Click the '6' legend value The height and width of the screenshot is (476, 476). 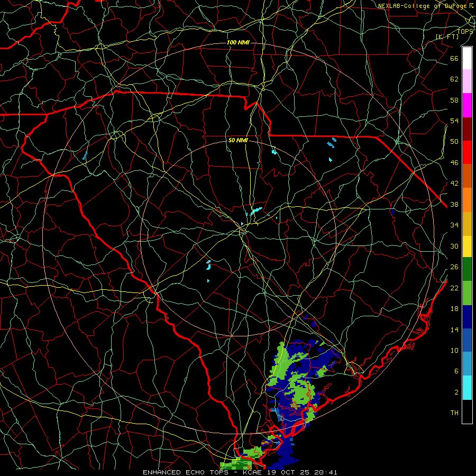coord(456,371)
